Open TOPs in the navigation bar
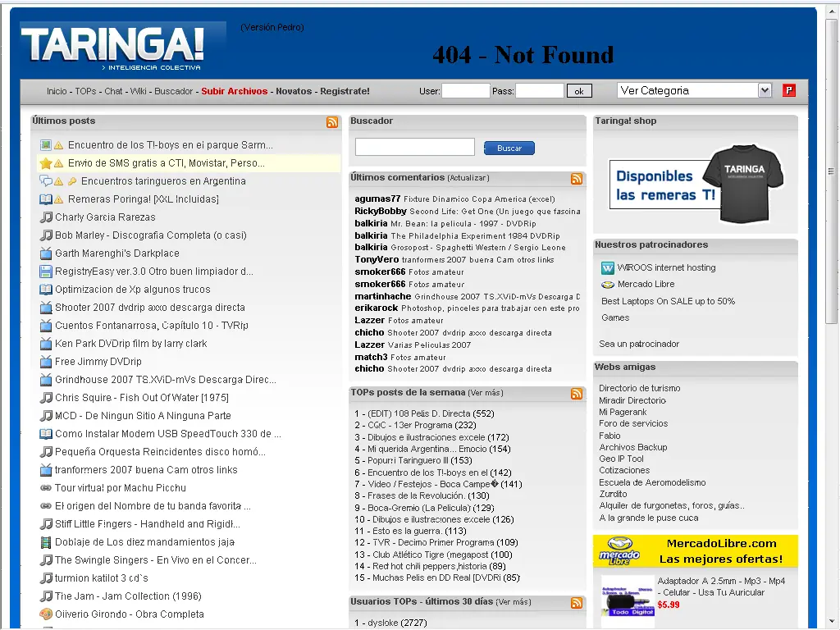Screen dimensions: 840x630 click(85, 91)
